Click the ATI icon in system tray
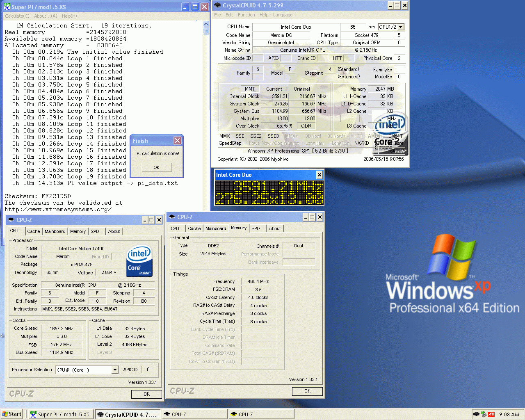Screen dimensions: 525x420 coord(491,414)
